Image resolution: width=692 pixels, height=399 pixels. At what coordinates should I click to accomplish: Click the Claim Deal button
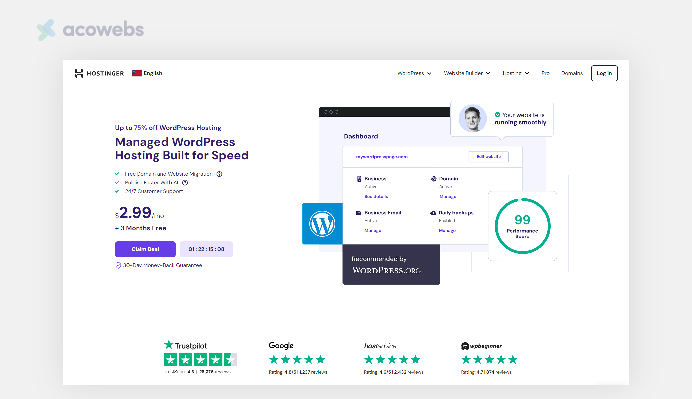pyautogui.click(x=145, y=249)
